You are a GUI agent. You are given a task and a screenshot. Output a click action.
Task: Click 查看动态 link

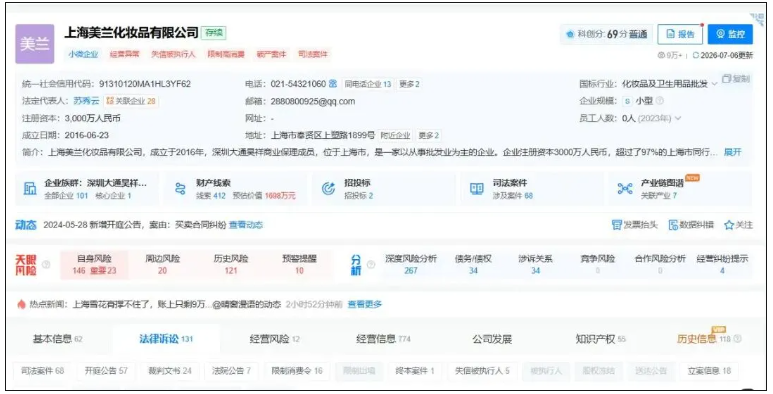(x=246, y=225)
